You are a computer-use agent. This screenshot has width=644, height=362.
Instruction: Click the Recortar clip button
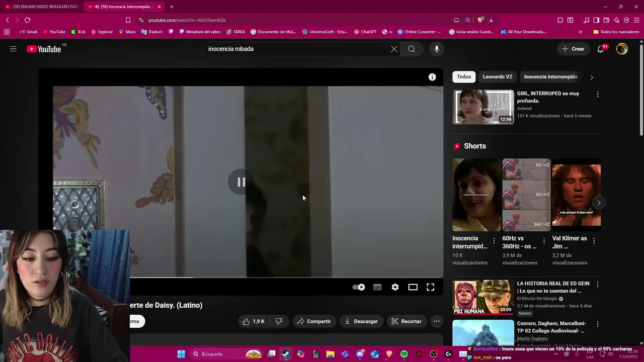(x=407, y=321)
